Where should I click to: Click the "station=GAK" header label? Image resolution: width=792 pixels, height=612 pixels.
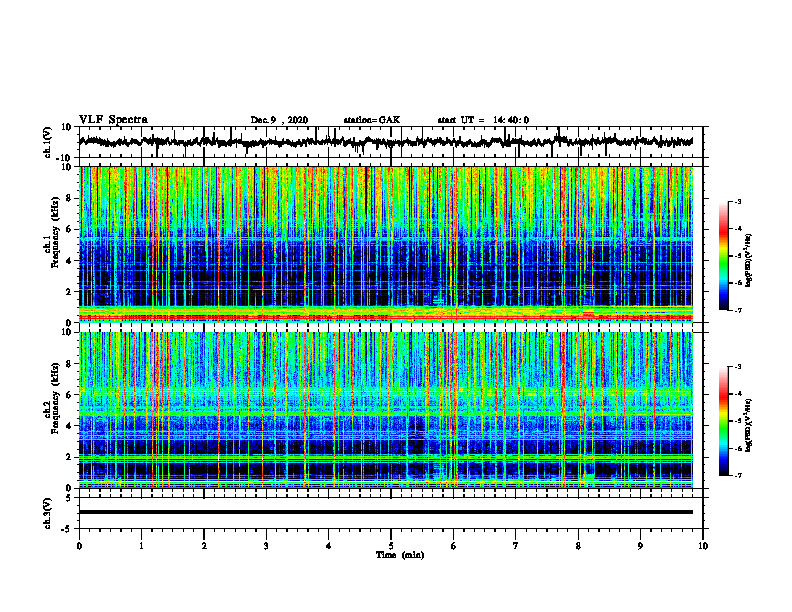(x=372, y=120)
